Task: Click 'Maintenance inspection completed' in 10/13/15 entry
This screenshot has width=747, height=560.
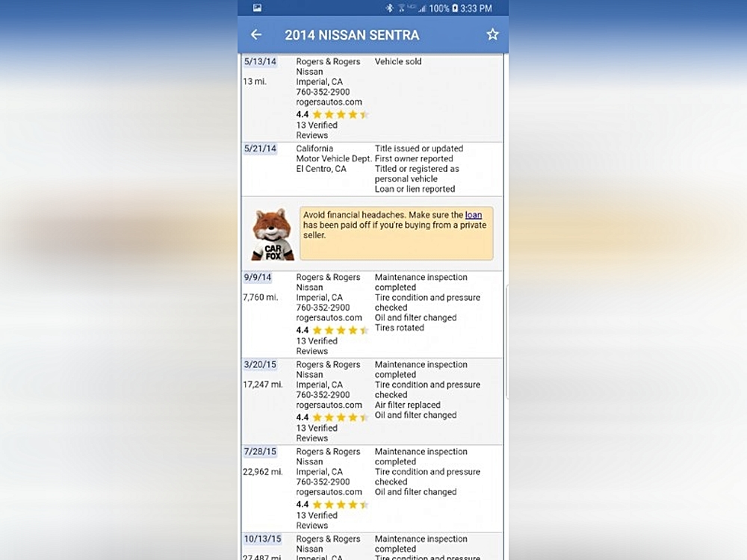Action: pos(421,544)
